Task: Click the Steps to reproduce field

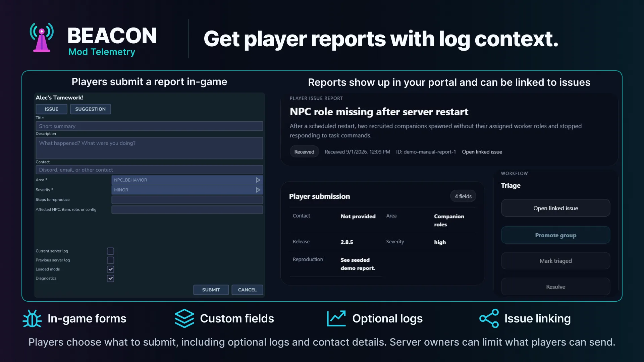Action: [x=187, y=200]
